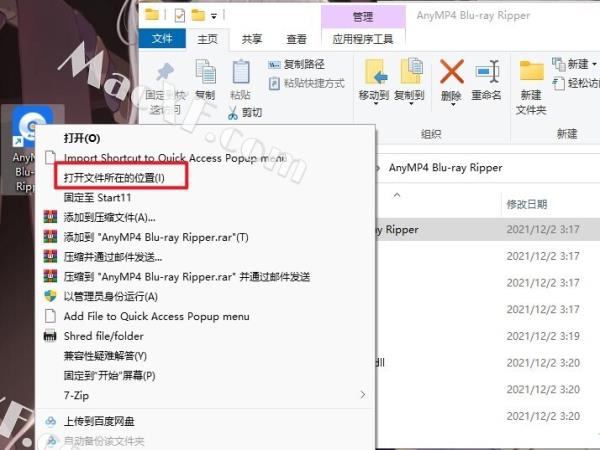
Task: Expand 新建 item dropdown arrow
Action: tap(594, 64)
